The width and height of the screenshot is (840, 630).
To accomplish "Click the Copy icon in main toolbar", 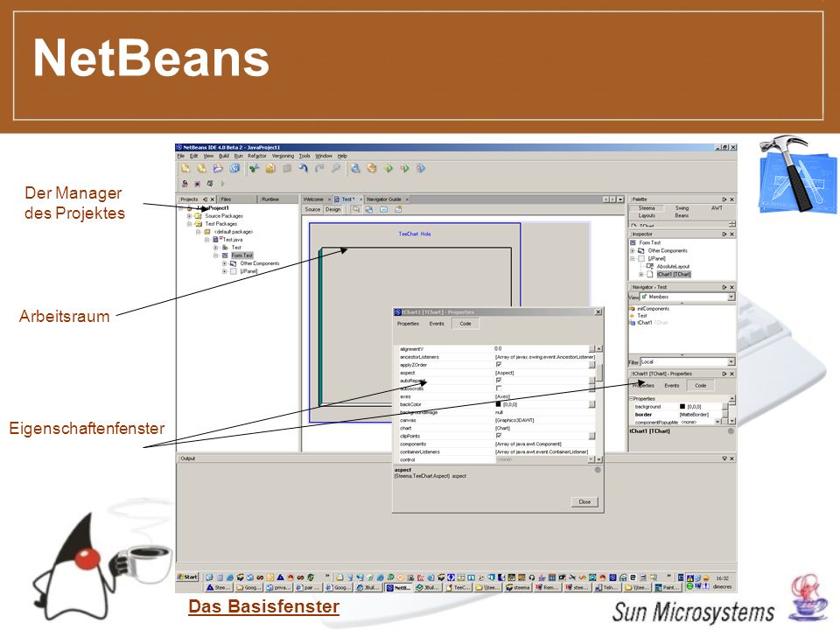I will 270,168.
